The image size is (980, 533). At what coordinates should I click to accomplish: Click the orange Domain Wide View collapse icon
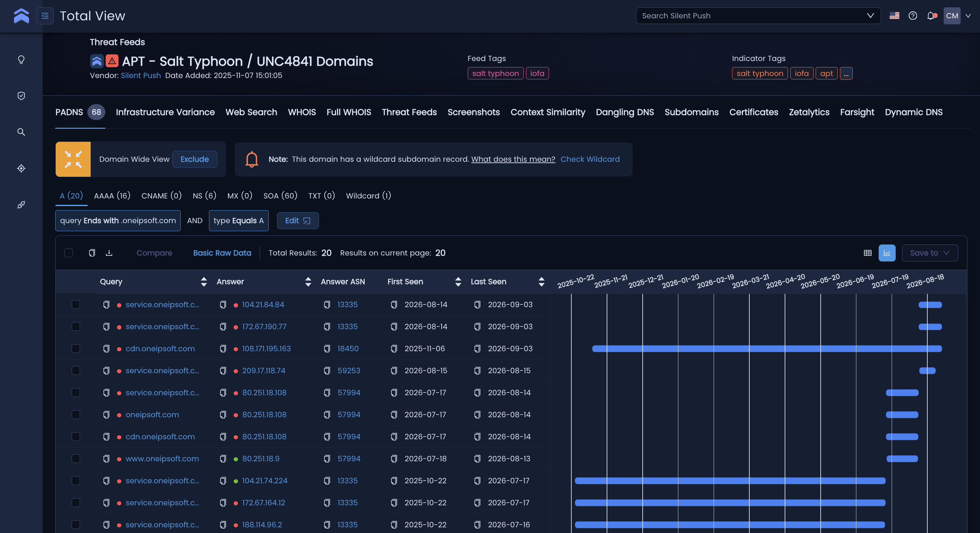73,159
